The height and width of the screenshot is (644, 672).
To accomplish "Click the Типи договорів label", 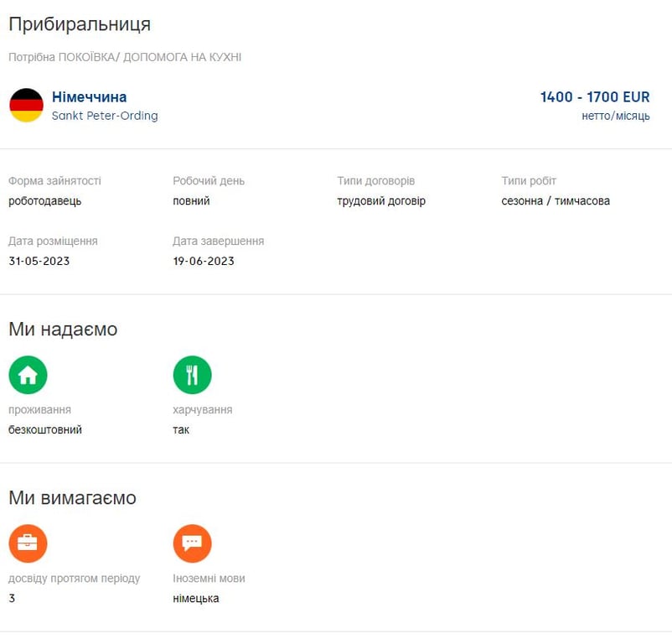I will [376, 181].
